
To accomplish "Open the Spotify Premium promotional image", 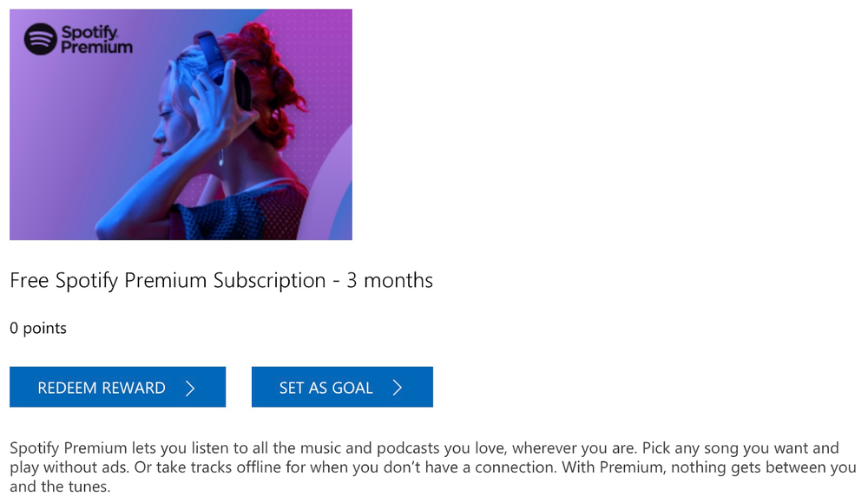I will 181,124.
